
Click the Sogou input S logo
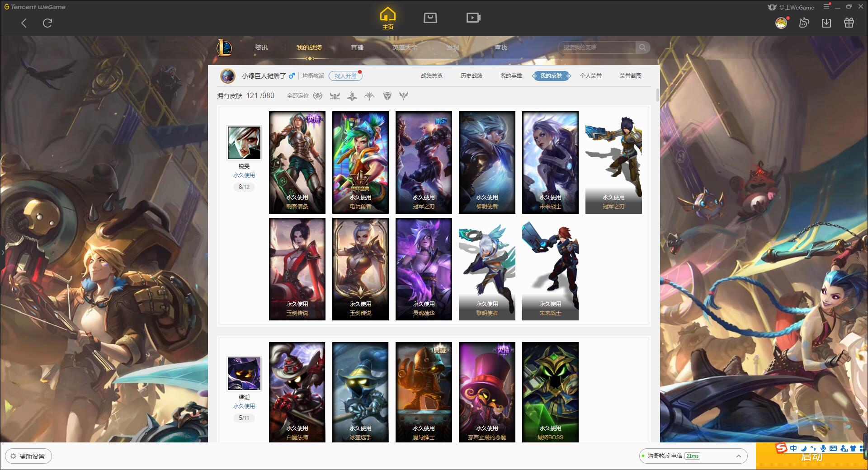(782, 448)
